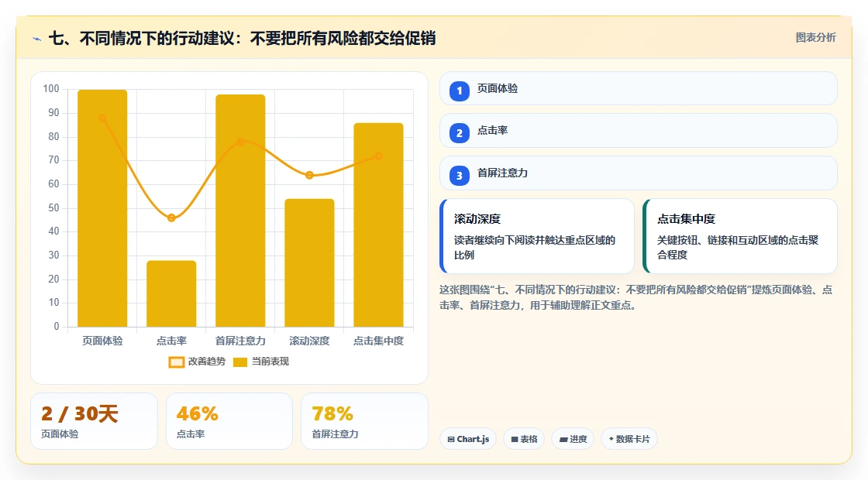The width and height of the screenshot is (868, 480).
Task: Click the trend line point above 滚动深度
Action: coord(309,175)
